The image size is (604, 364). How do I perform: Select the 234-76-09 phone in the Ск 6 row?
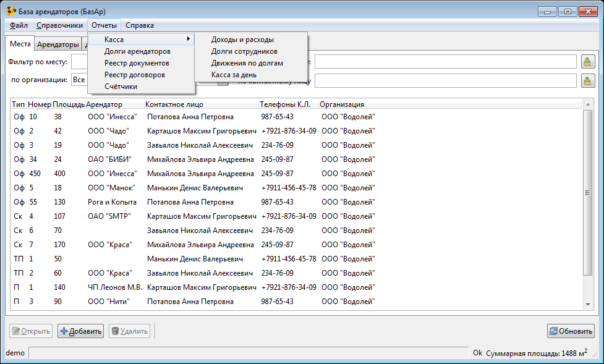pyautogui.click(x=278, y=231)
